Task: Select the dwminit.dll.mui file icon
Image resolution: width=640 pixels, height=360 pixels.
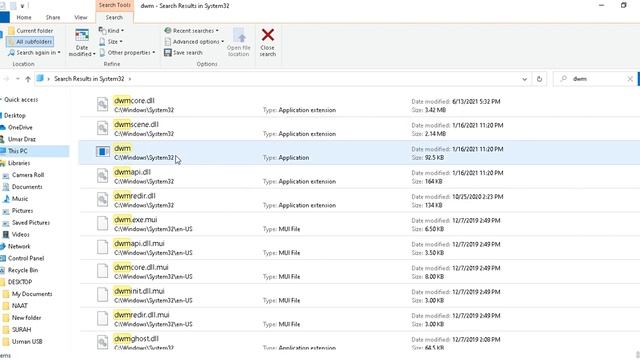Action: pyautogui.click(x=103, y=295)
